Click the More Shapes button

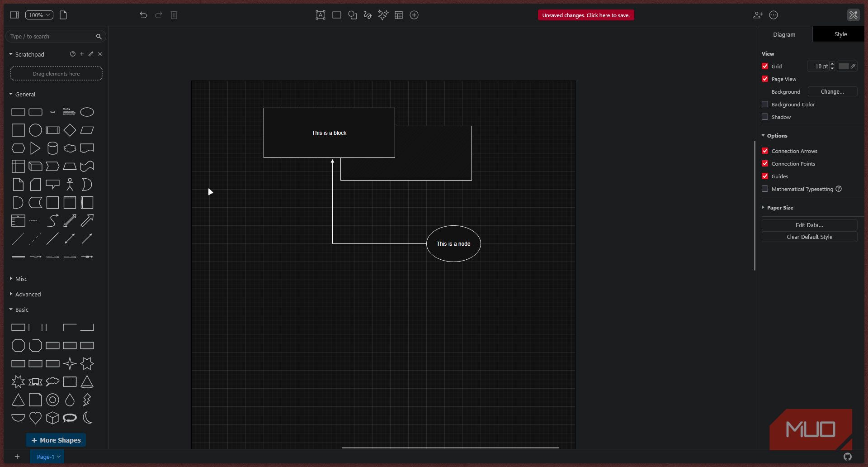pos(56,440)
